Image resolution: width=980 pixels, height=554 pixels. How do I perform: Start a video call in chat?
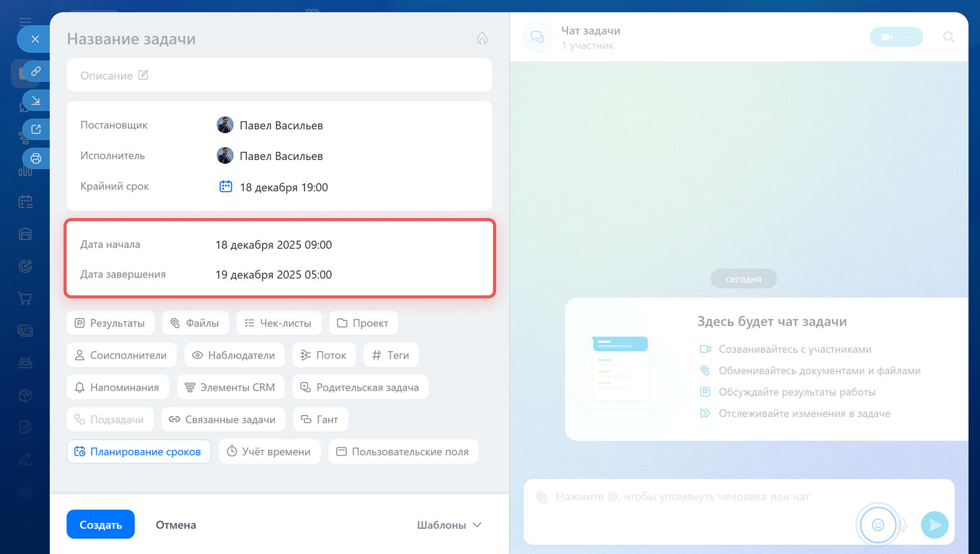(x=887, y=37)
